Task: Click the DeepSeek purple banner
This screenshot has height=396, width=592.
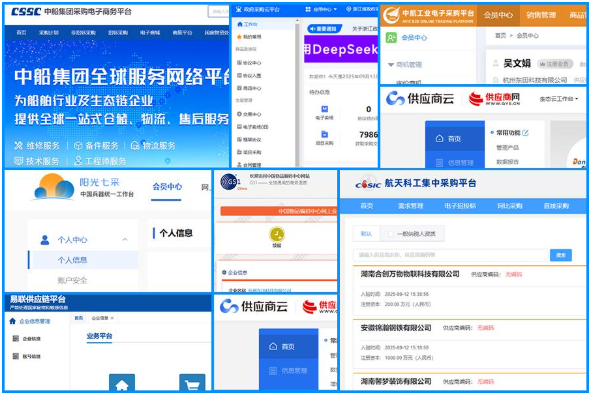Action: click(341, 49)
